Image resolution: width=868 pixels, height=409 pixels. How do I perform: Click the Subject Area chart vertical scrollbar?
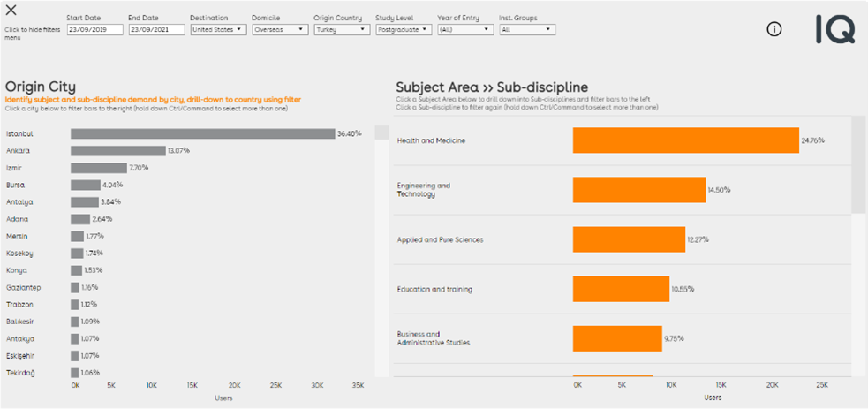point(858,168)
